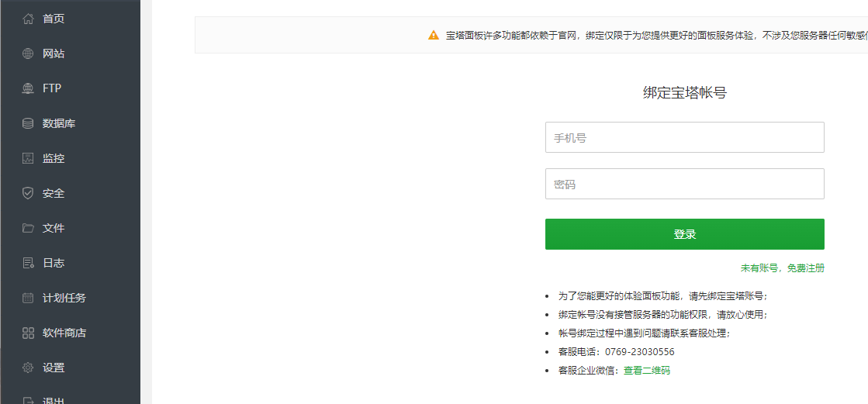Go to 软件商店 using its text label
This screenshot has height=404, width=868.
[x=64, y=333]
